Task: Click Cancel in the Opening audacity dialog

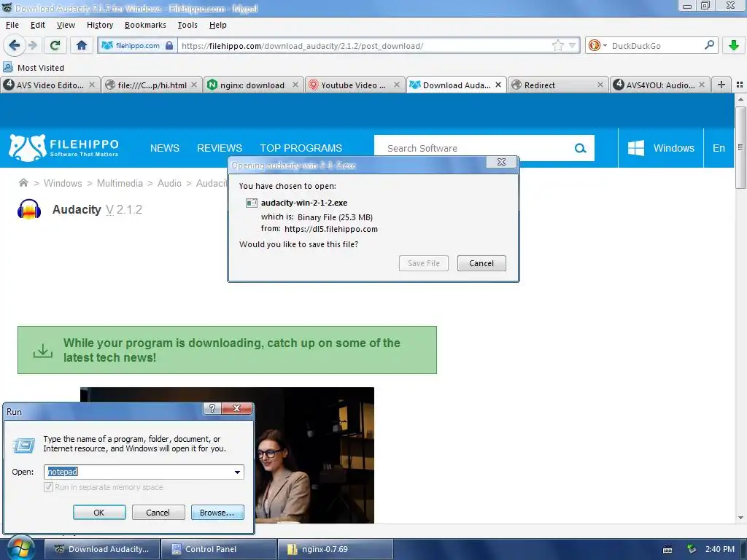Action: pyautogui.click(x=481, y=263)
